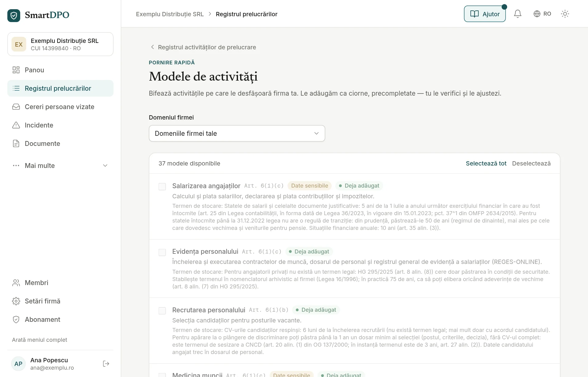
Task: Click the EX company avatar badge
Action: pyautogui.click(x=19, y=44)
